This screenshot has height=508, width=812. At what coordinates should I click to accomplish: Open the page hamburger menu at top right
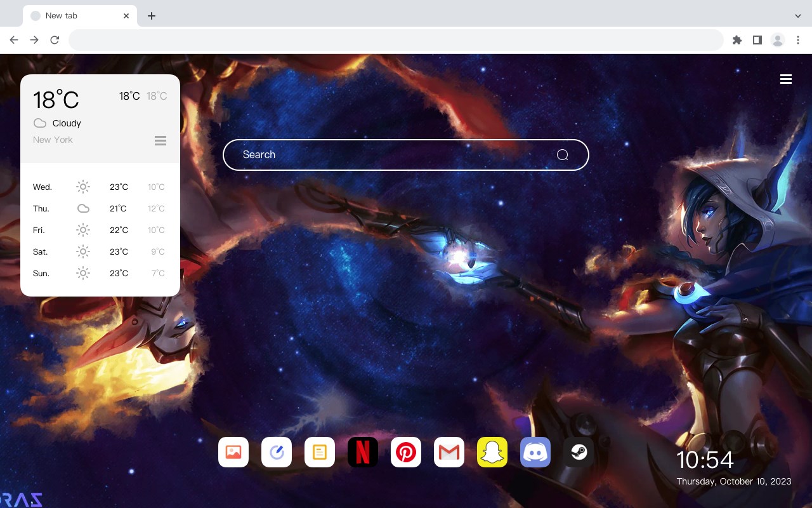(x=786, y=79)
